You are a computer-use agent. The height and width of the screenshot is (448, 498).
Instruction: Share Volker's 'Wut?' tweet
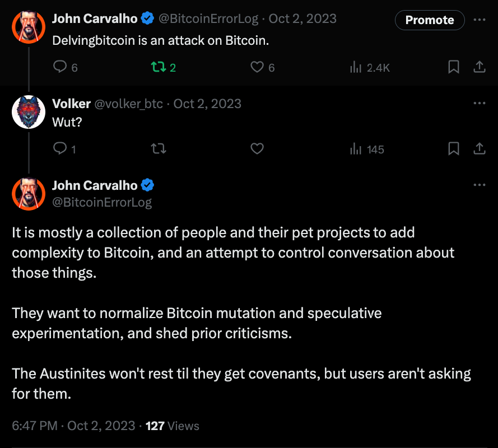[x=480, y=149]
